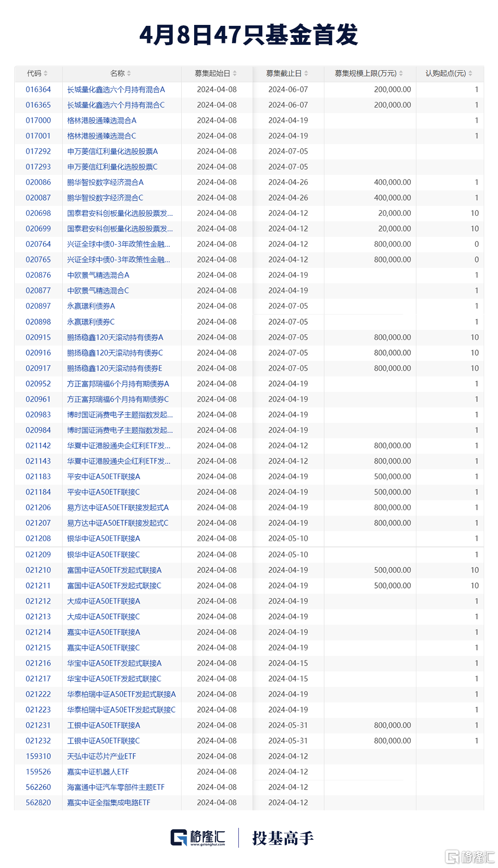The image size is (498, 868).
Task: Open fund link 永赢璟利债券A
Action: click(x=91, y=306)
